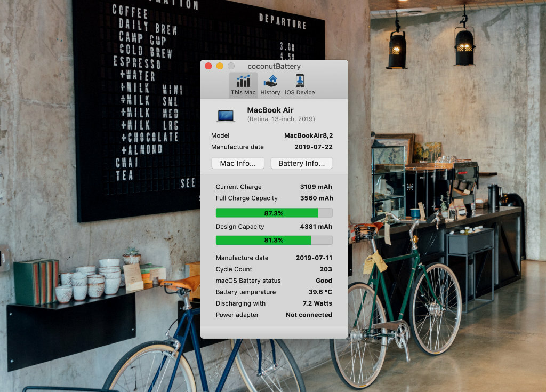The height and width of the screenshot is (392, 546).
Task: Open the History tab icon
Action: tap(270, 81)
